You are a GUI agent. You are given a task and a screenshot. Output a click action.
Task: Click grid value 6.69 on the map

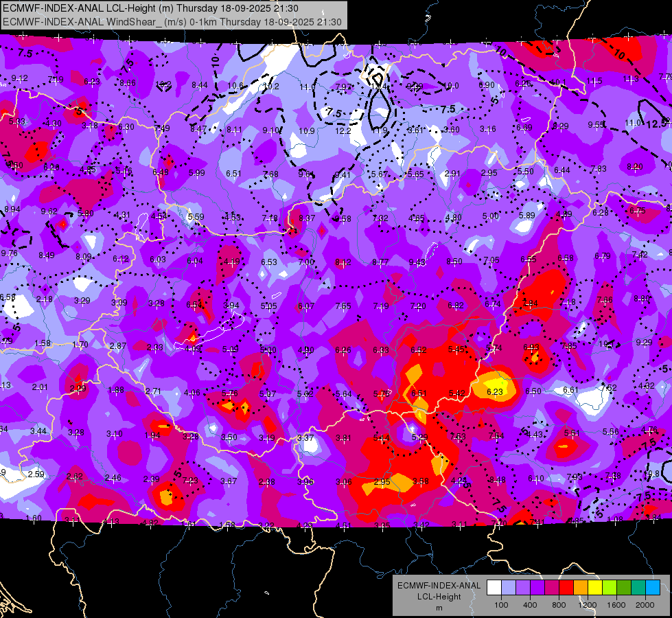coord(524,127)
